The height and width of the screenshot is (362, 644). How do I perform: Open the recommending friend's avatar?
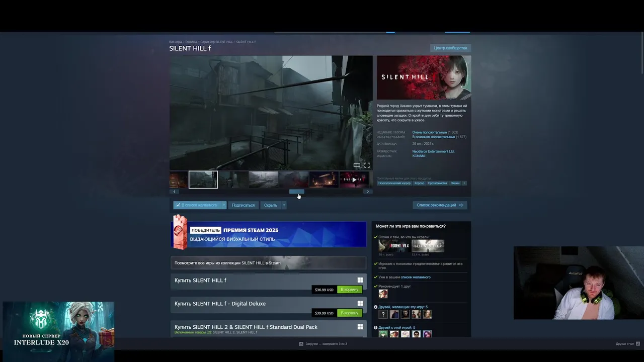pyautogui.click(x=383, y=294)
